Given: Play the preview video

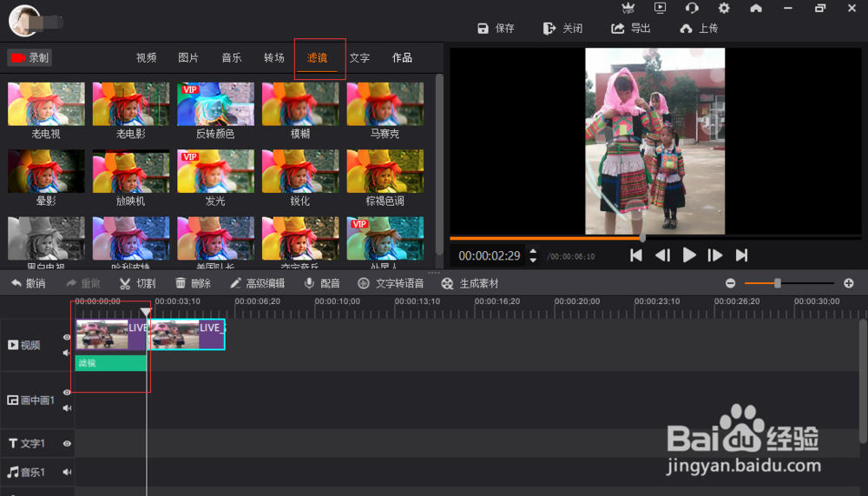Looking at the screenshot, I should [689, 255].
